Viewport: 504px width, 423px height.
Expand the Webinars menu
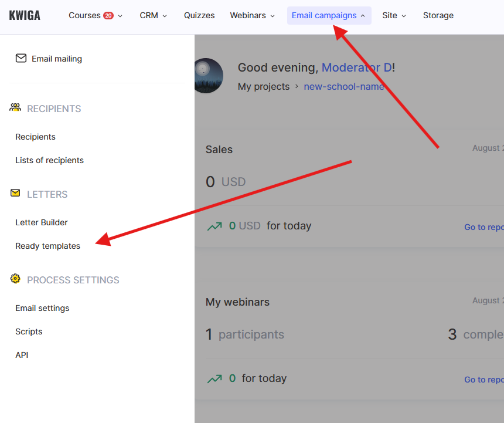tap(252, 16)
